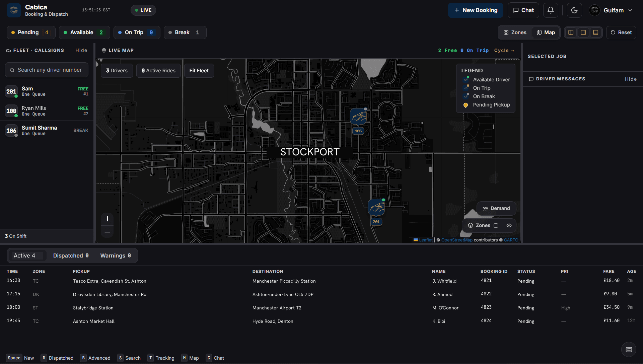
Task: Expand the Gulfam account dropdown arrow
Action: point(630,10)
